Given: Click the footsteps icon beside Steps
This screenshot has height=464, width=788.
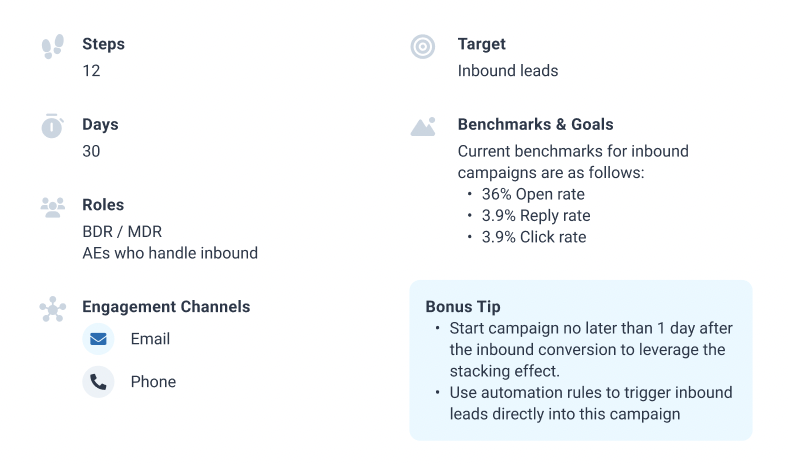Looking at the screenshot, I should (x=53, y=46).
